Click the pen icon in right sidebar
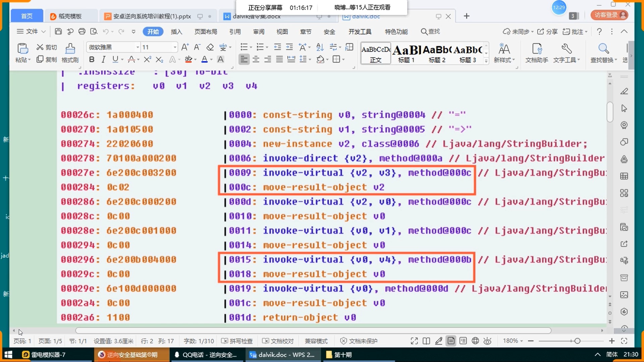Viewport: 644px width, 362px height. click(624, 91)
